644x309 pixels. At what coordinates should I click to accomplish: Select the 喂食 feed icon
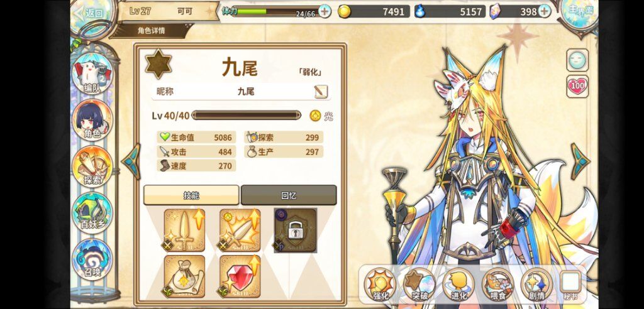tap(498, 285)
